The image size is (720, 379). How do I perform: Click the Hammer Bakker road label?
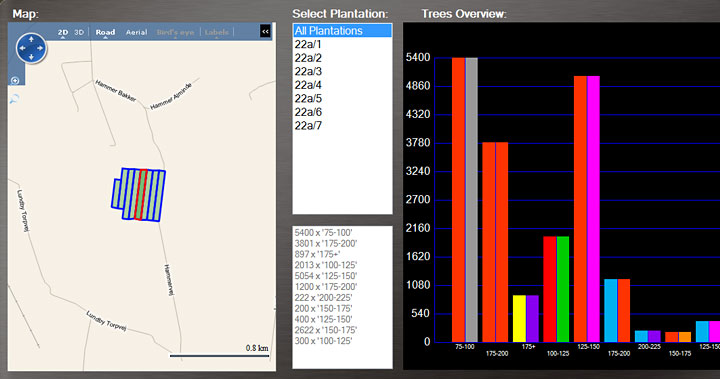(x=116, y=91)
